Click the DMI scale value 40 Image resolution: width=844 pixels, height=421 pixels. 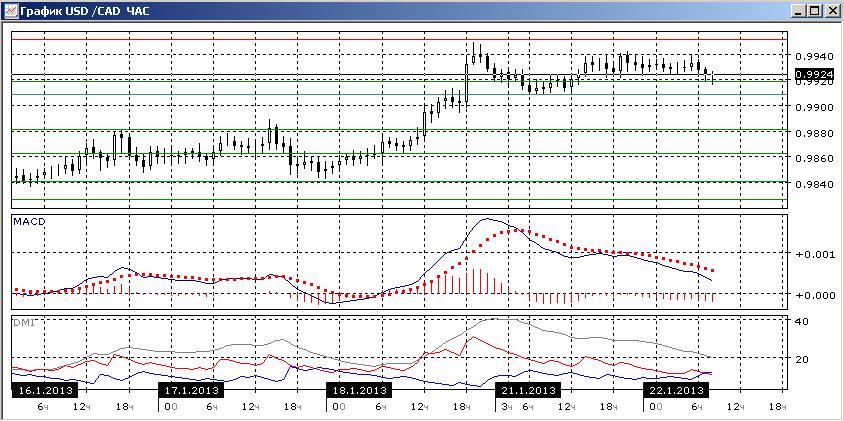click(800, 321)
